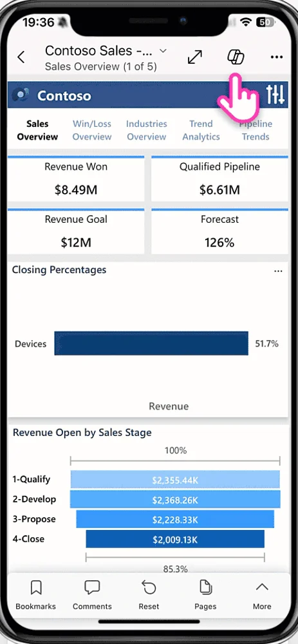This screenshot has width=298, height=644.
Task: Open Comments in bottom bar
Action: (x=92, y=594)
